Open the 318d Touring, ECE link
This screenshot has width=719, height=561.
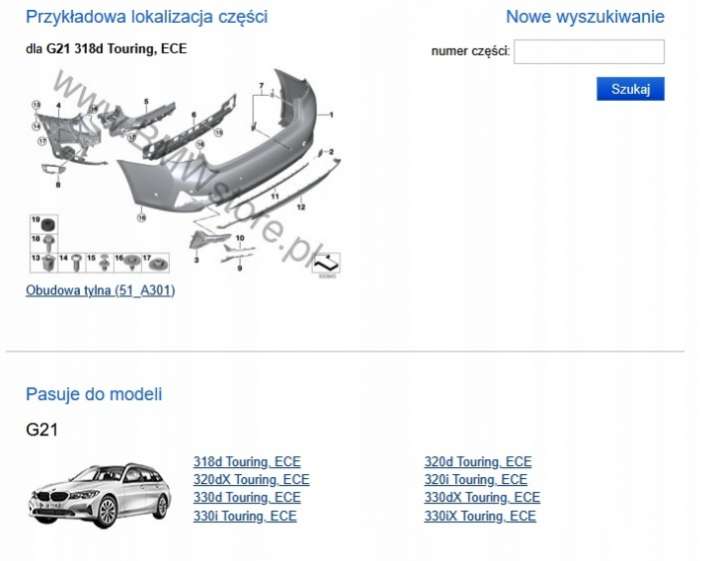click(247, 461)
